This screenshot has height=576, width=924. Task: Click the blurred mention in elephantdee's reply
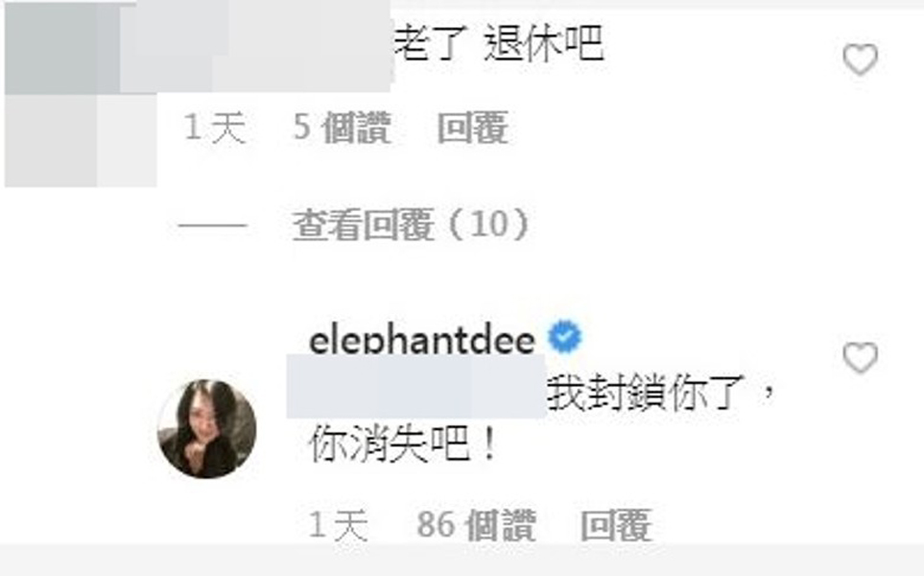(x=416, y=387)
